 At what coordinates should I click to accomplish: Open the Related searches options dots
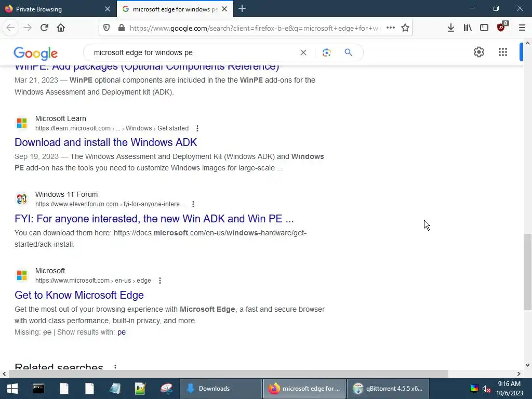[115, 367]
